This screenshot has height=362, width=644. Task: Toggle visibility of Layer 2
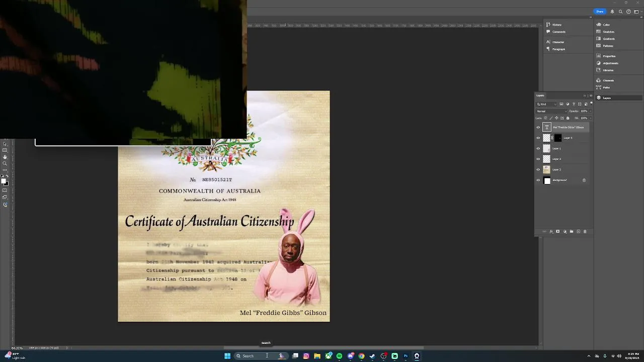[x=538, y=169]
